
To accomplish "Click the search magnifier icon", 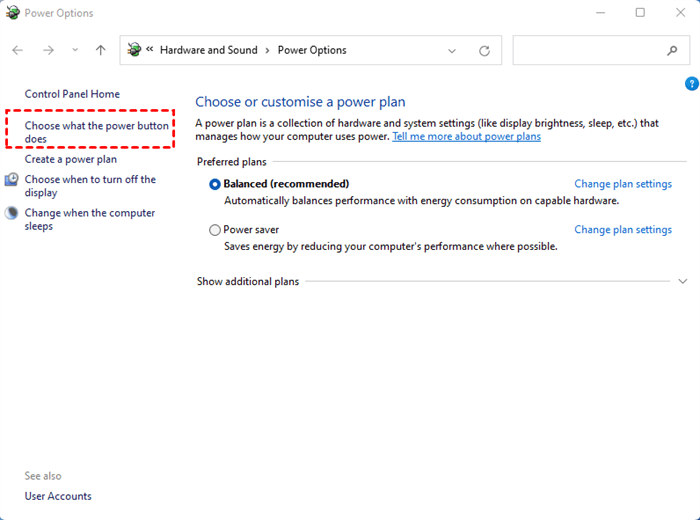I will pyautogui.click(x=672, y=50).
